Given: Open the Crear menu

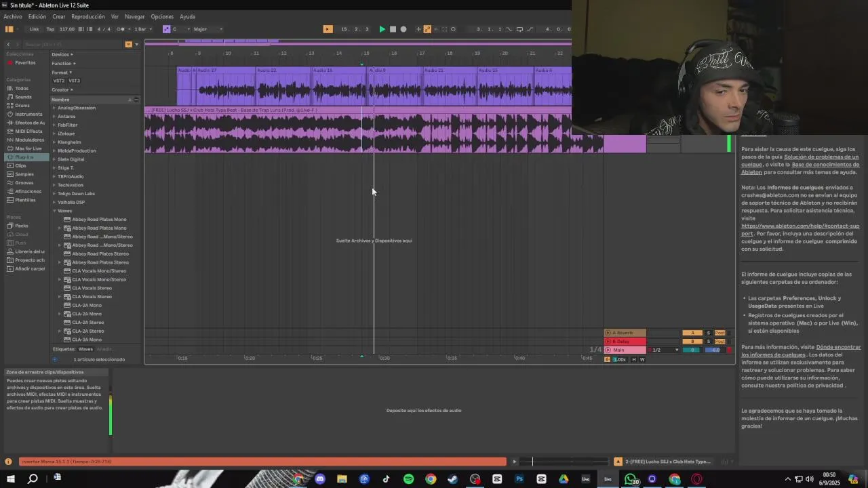Looking at the screenshot, I should pyautogui.click(x=59, y=16).
